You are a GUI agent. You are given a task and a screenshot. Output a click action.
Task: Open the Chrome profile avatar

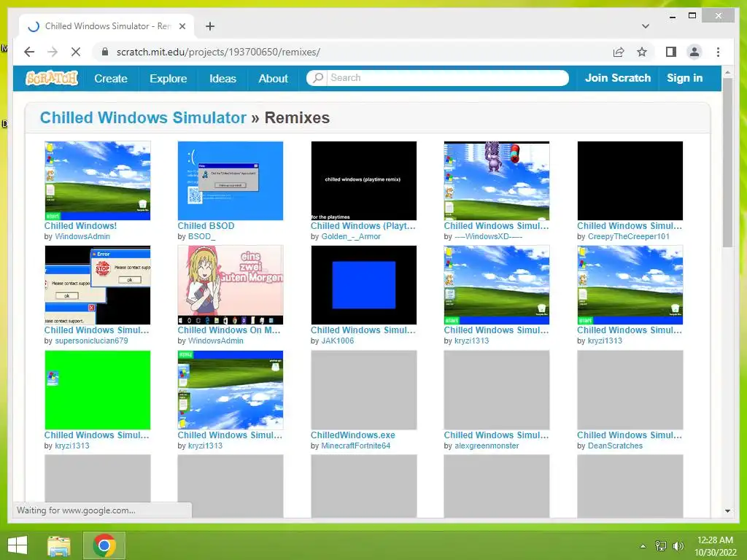pos(694,52)
